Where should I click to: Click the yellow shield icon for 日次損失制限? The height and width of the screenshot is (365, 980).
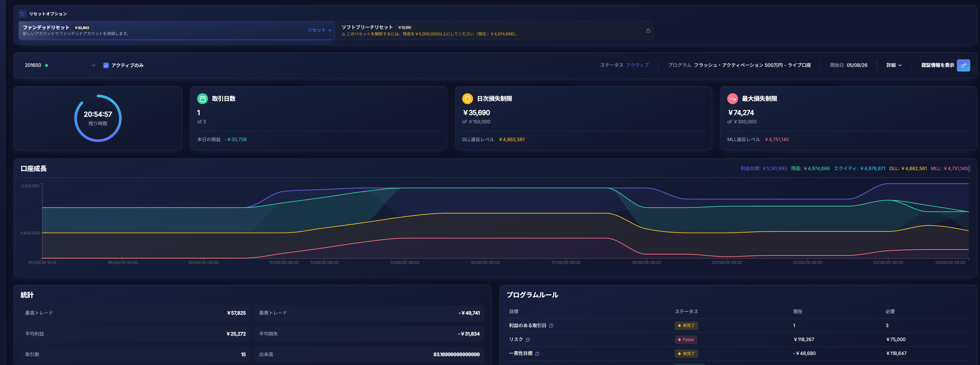click(467, 99)
